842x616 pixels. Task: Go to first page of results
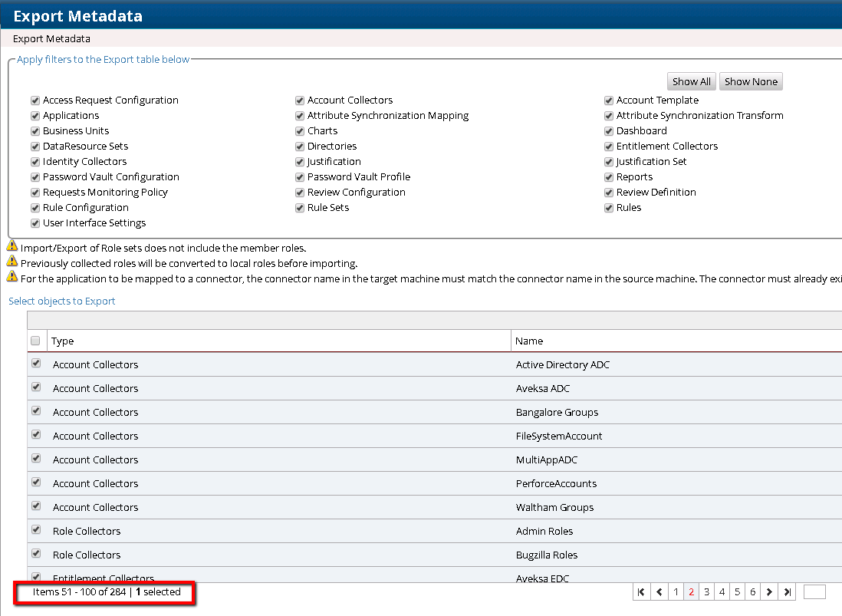click(x=641, y=592)
